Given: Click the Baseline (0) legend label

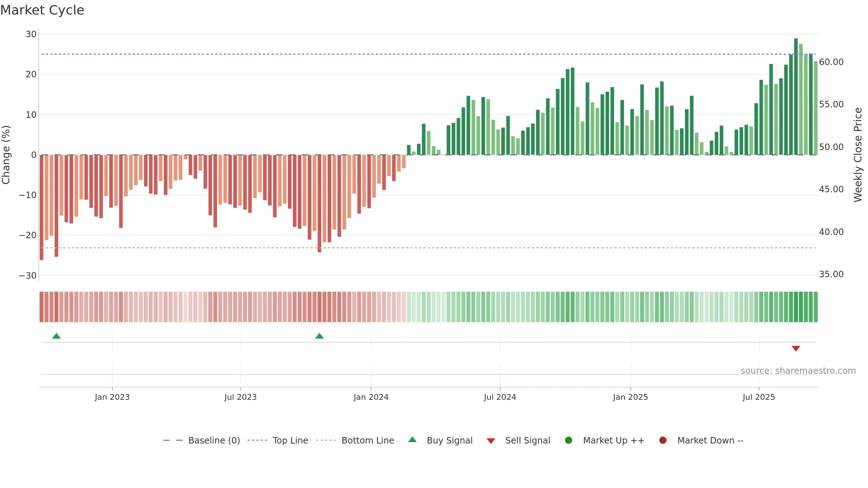Looking at the screenshot, I should pos(214,440).
